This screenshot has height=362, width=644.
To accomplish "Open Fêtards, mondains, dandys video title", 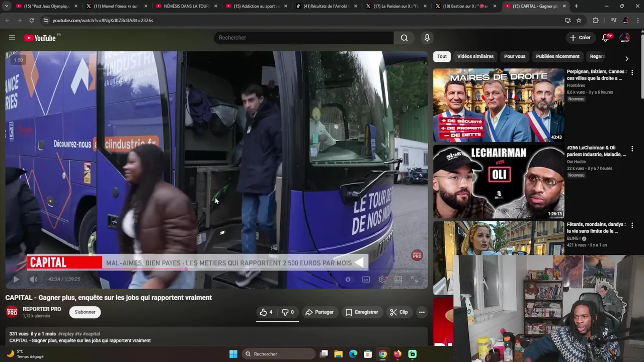I will [596, 228].
